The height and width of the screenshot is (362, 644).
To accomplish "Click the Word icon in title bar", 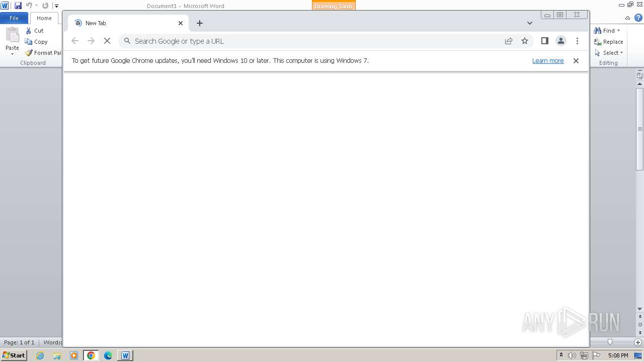I will [x=5, y=6].
